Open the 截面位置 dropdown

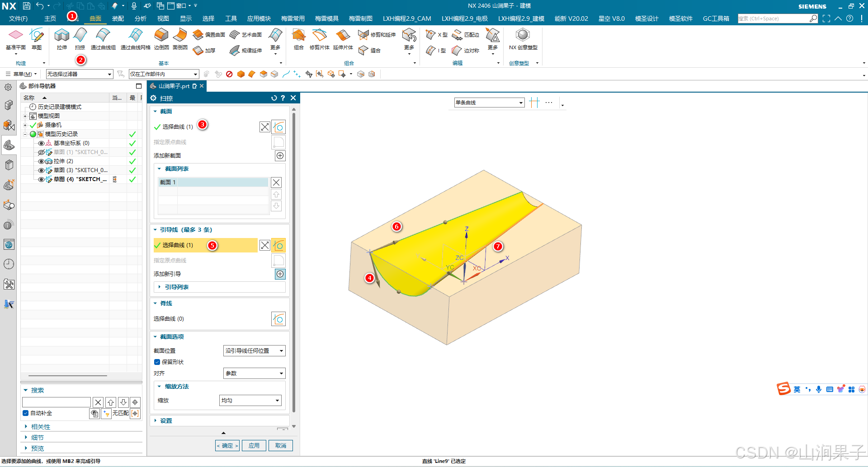(254, 351)
